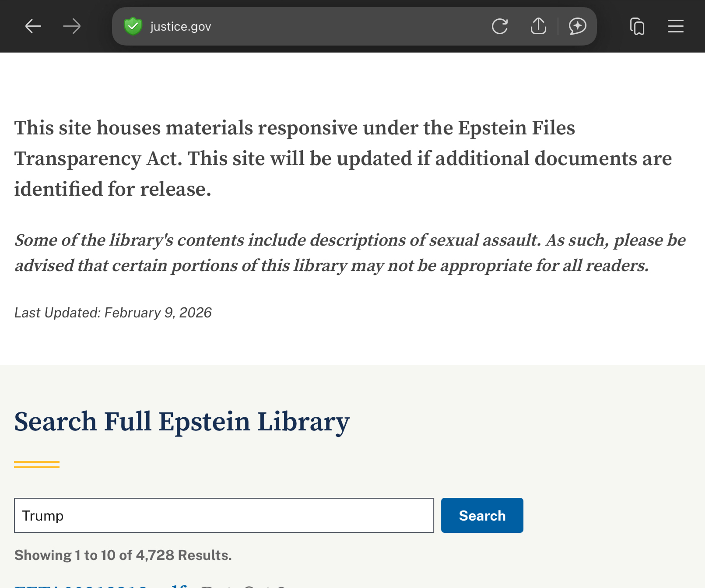Click the italic sexual assault content advisory
705x588 pixels.
click(350, 253)
